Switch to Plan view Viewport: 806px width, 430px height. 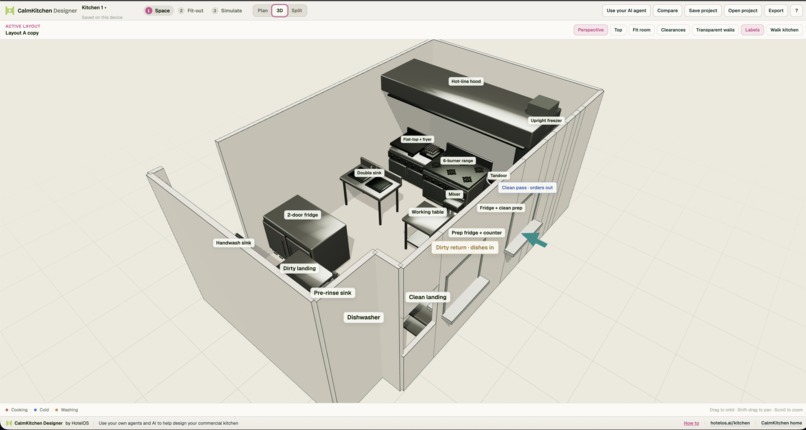[x=263, y=10]
